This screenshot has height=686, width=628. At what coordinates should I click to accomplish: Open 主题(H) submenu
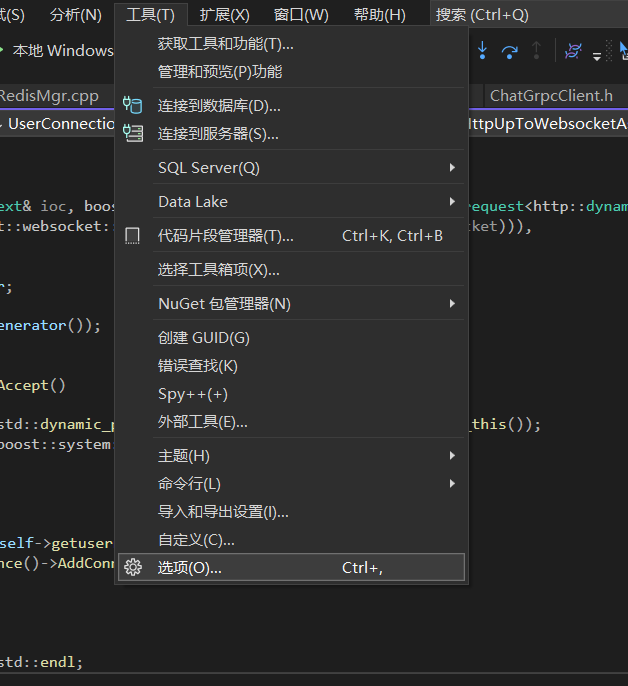pyautogui.click(x=291, y=456)
